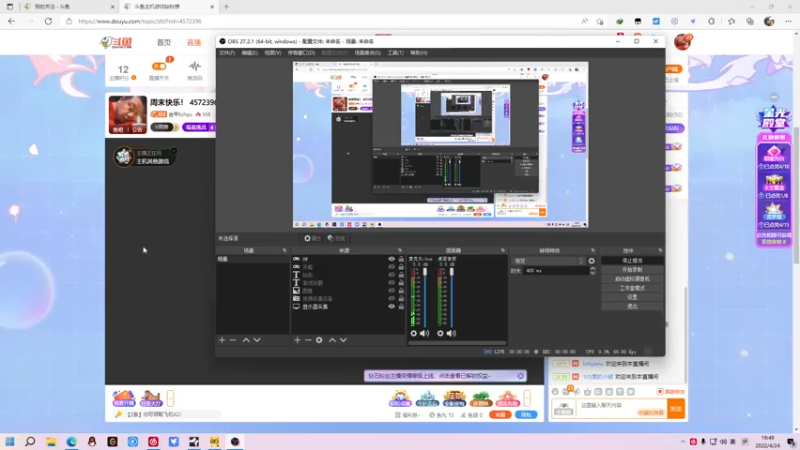The height and width of the screenshot is (450, 800).
Task: Click the 滤镜 filters button
Action: [x=336, y=238]
